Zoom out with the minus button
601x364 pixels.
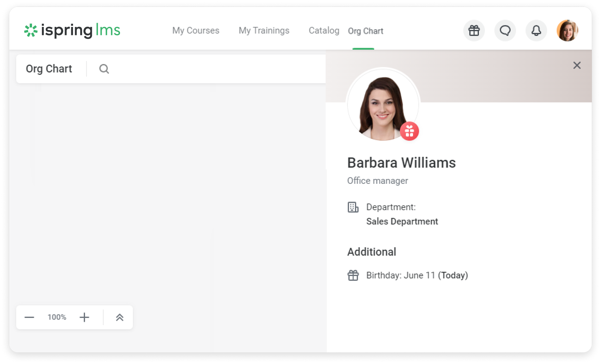tap(29, 317)
